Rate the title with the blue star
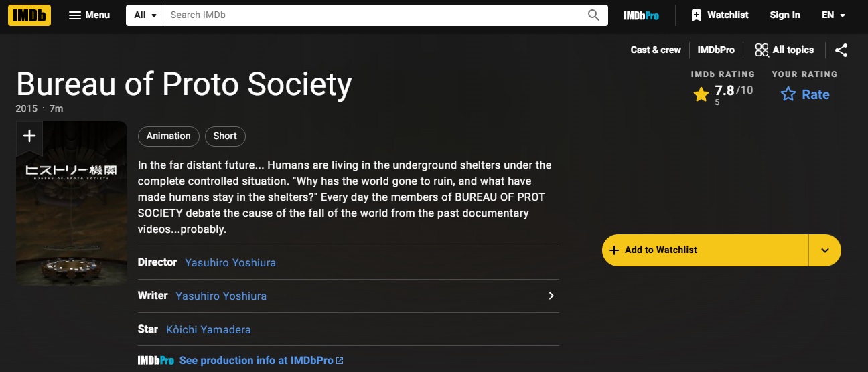 805,94
